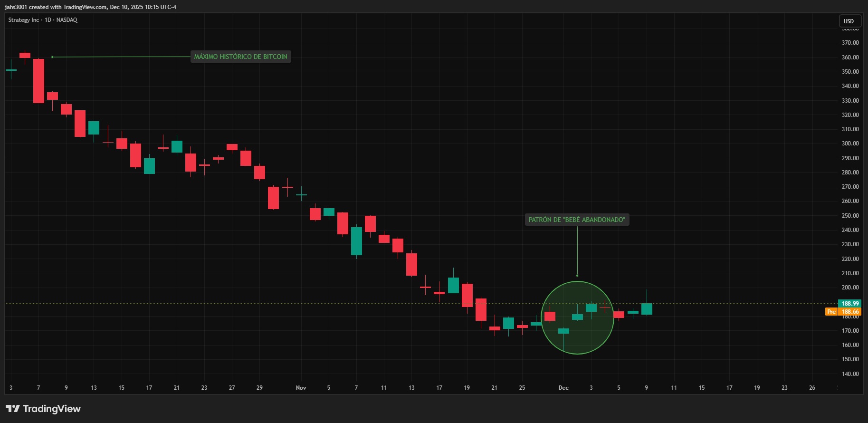Click the orange Pre pre-market tag

click(831, 312)
